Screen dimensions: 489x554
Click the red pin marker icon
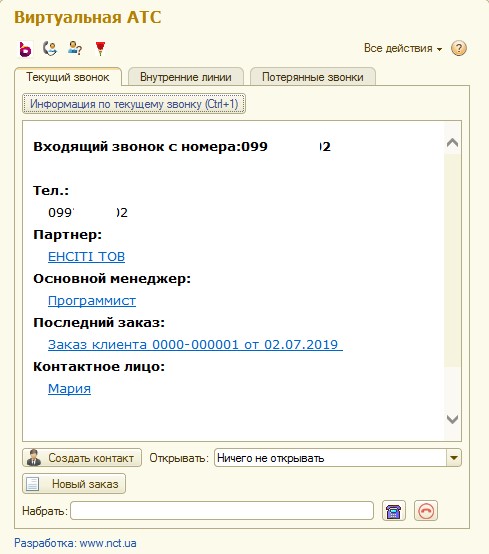(100, 48)
